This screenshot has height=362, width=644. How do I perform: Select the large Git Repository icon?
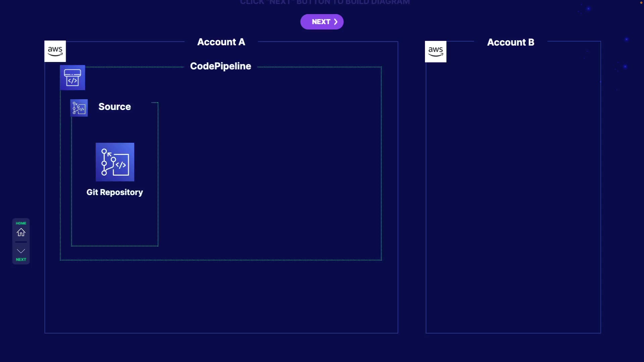(115, 162)
